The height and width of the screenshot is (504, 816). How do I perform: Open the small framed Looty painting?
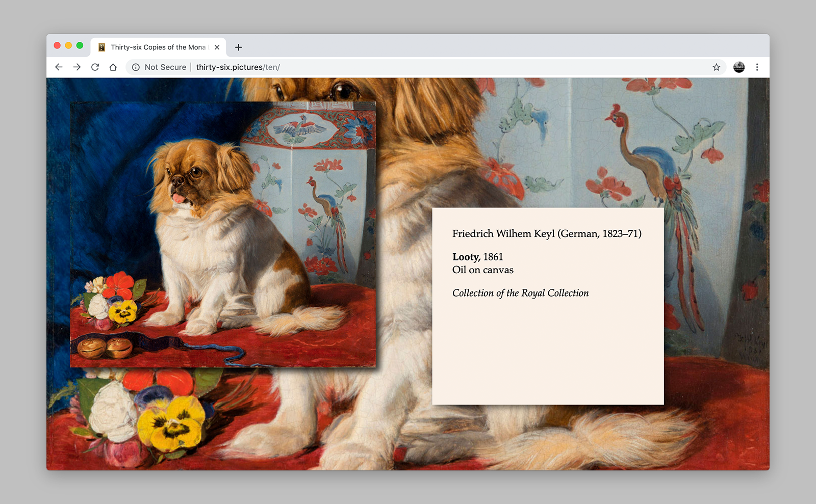point(223,234)
